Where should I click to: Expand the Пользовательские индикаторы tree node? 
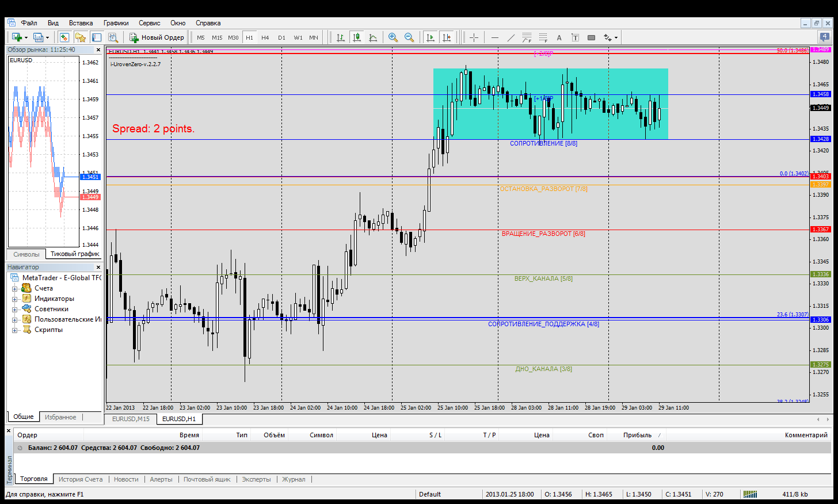[15, 319]
